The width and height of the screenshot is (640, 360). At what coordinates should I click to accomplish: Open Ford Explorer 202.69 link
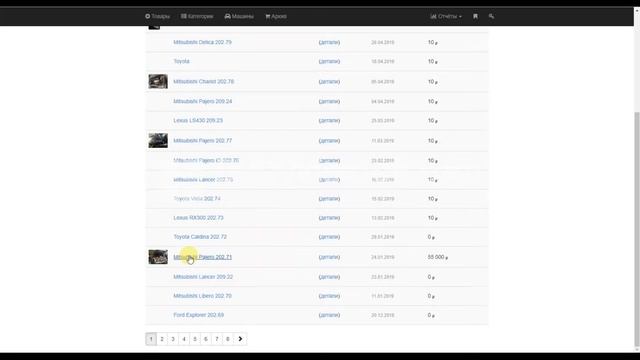pos(198,315)
